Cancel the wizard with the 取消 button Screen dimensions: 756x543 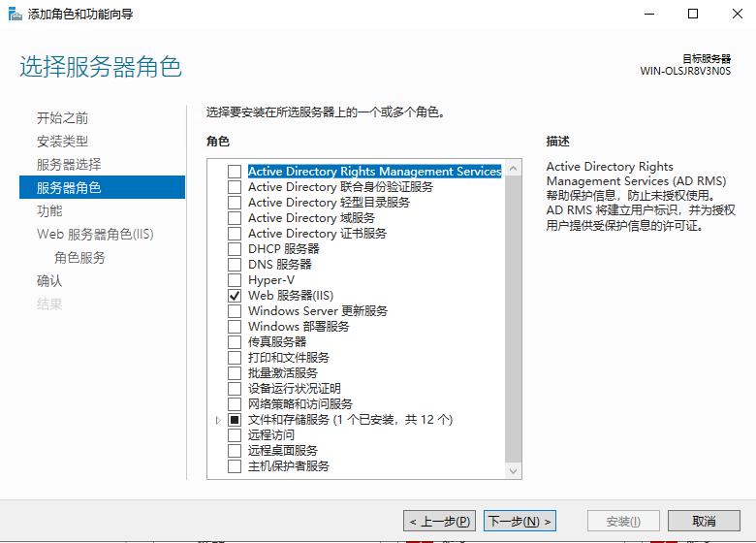click(704, 521)
